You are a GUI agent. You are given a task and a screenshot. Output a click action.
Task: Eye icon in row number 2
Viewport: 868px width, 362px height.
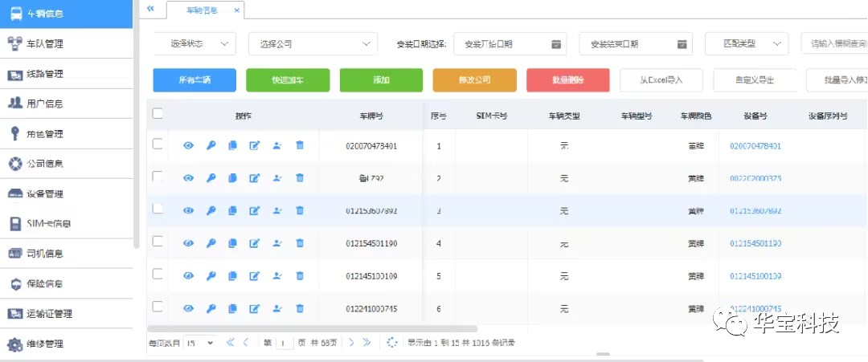point(189,178)
